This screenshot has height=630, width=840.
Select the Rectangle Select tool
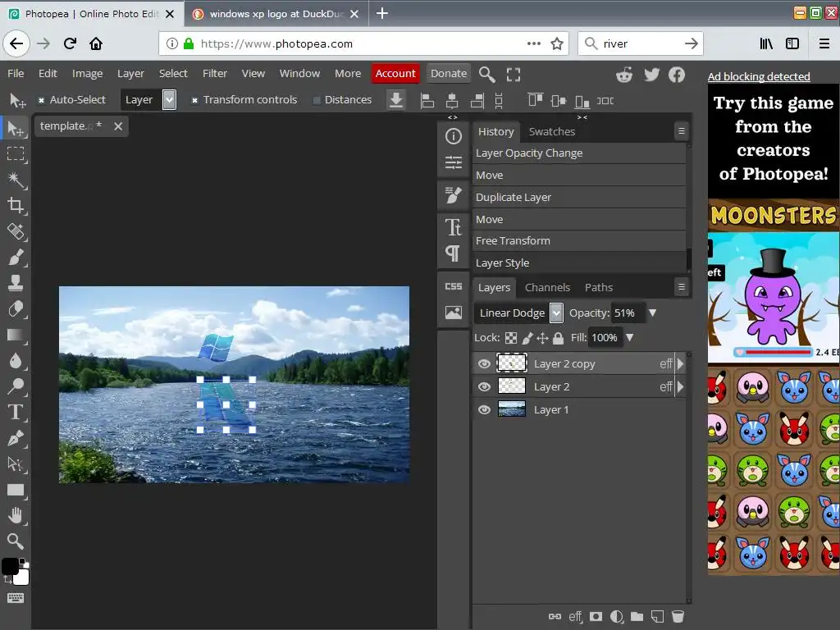(x=16, y=154)
